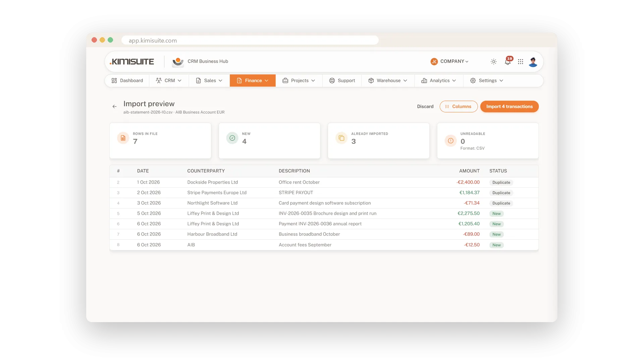644x362 pixels.
Task: Click the STATUS column header
Action: 498,171
